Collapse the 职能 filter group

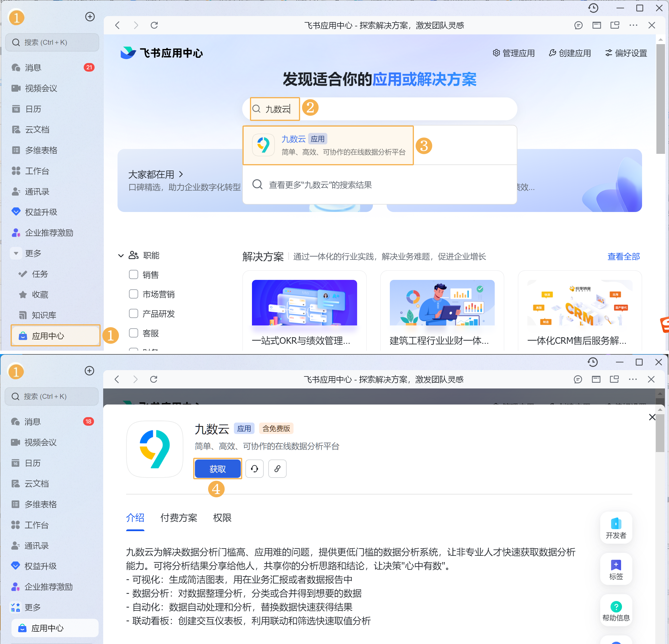[x=121, y=256]
